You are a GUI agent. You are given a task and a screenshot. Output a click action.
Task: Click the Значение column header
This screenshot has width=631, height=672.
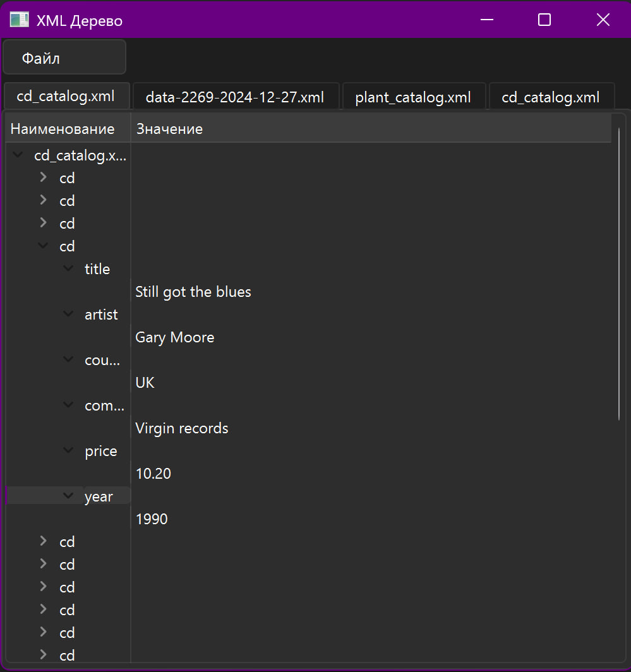pos(170,129)
